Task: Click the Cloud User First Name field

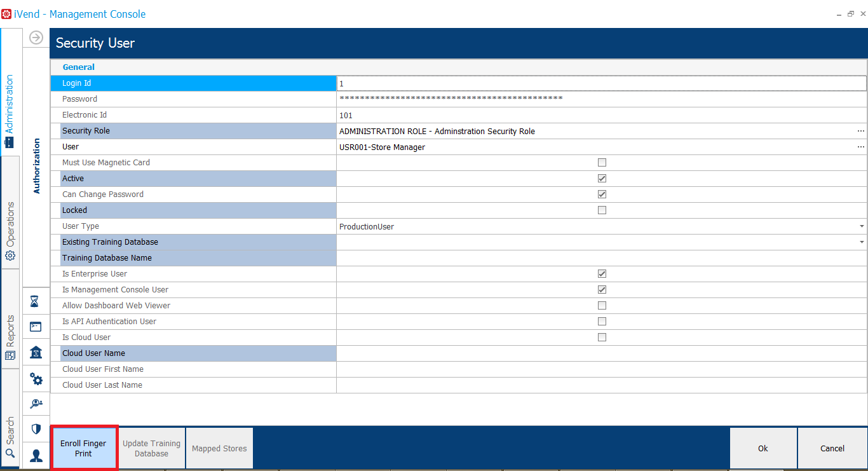Action: (601, 369)
